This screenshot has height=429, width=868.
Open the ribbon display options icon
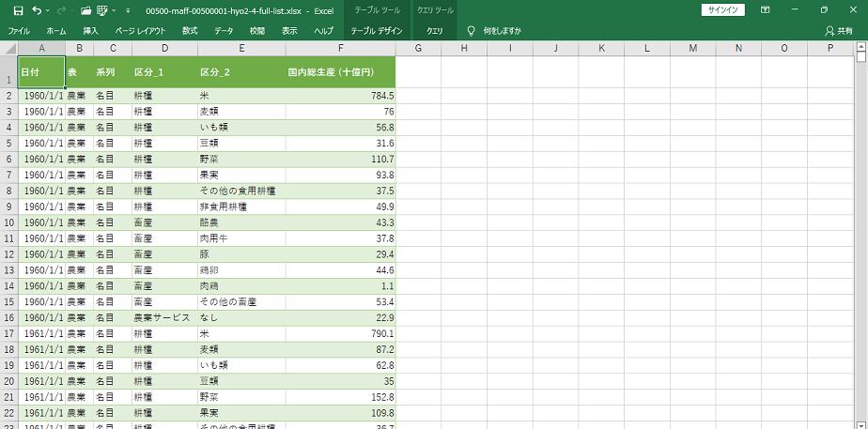pyautogui.click(x=765, y=10)
